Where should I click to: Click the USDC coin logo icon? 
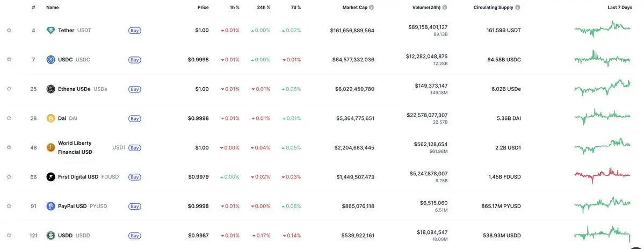[x=50, y=60]
